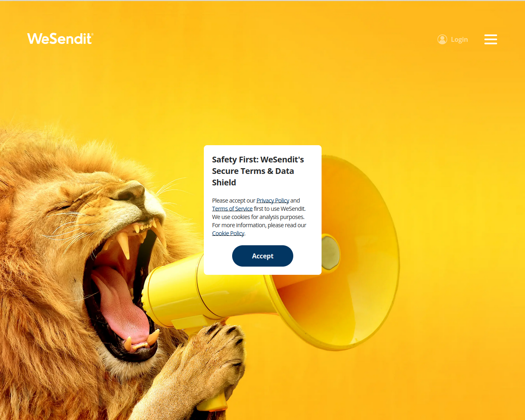Open the Privacy Policy link

[273, 201]
